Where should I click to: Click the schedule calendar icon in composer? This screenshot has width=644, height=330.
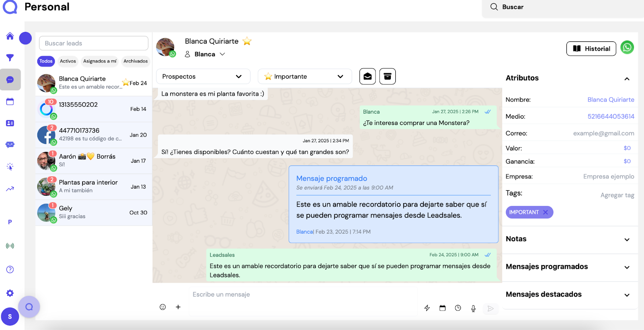click(442, 308)
